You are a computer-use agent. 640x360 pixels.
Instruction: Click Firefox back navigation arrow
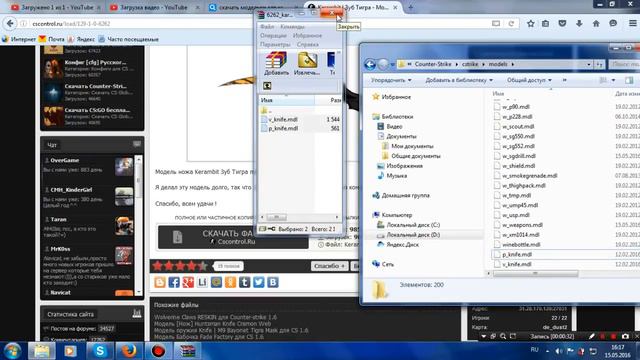coord(10,24)
